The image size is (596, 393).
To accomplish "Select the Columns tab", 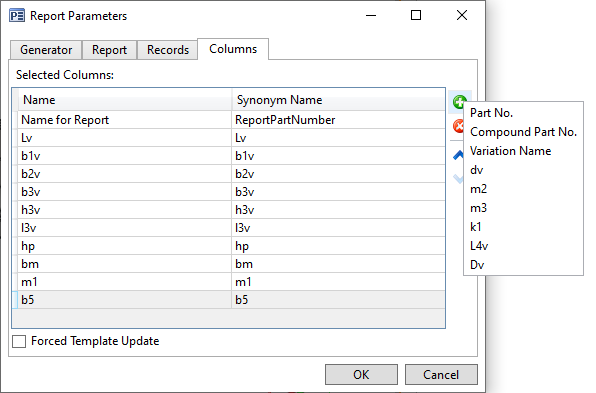I will (x=233, y=49).
